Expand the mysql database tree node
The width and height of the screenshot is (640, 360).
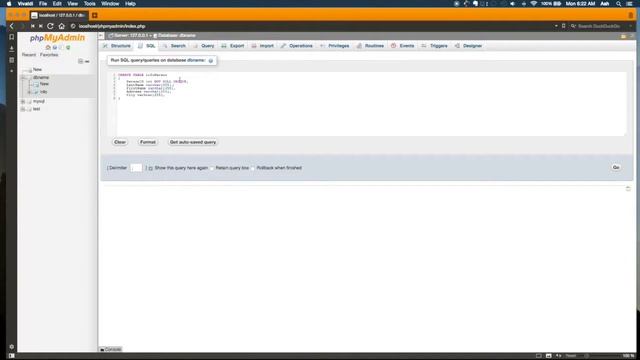[23, 102]
